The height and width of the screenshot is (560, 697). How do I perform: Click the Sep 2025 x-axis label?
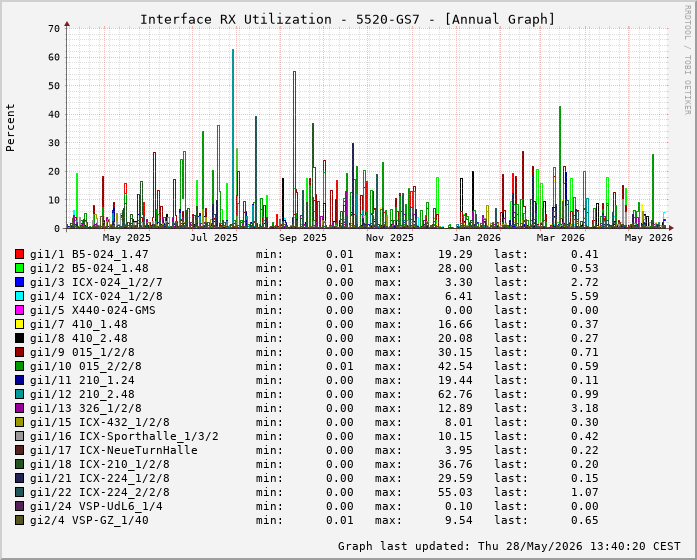(303, 238)
